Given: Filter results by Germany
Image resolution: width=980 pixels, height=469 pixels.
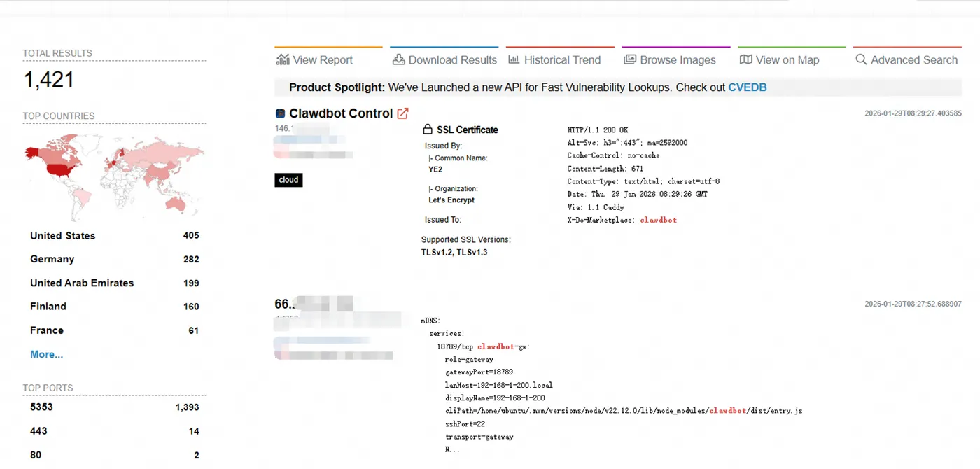Looking at the screenshot, I should click(52, 259).
